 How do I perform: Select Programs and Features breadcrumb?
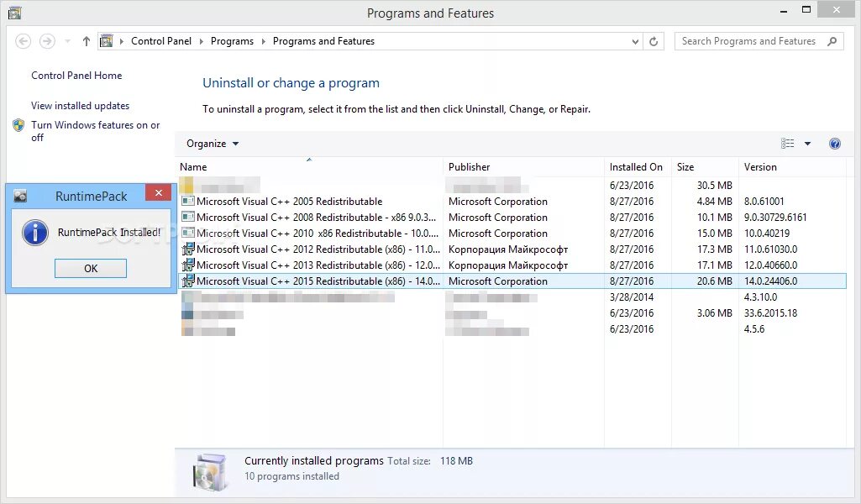[323, 41]
